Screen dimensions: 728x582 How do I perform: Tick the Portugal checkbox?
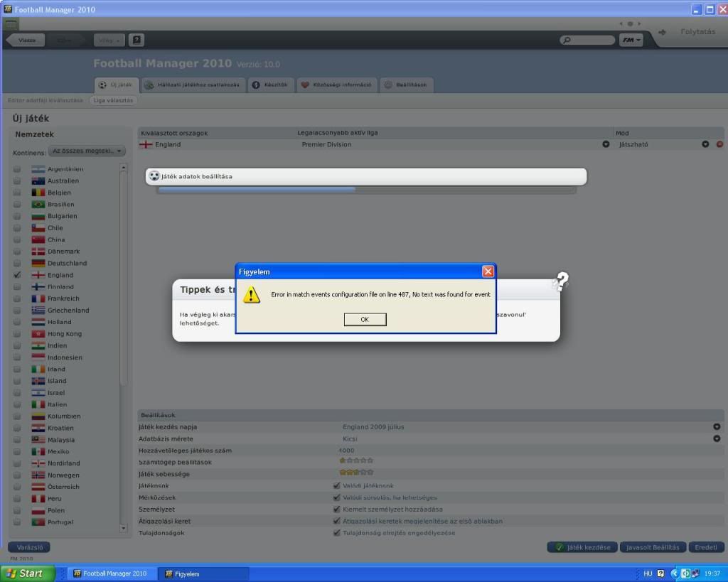click(17, 522)
